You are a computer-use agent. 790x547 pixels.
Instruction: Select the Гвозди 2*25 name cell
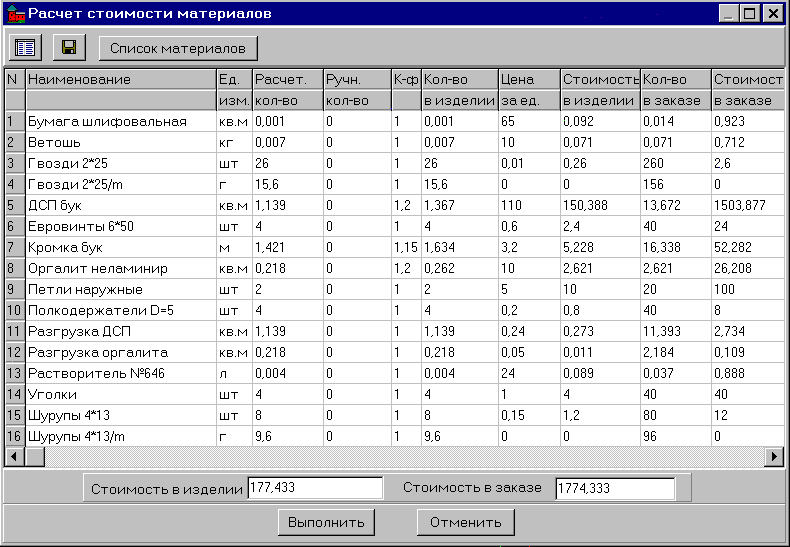coord(121,164)
